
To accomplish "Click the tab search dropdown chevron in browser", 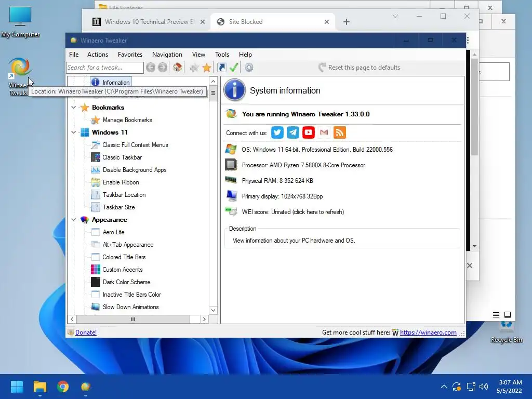I will [x=395, y=16].
